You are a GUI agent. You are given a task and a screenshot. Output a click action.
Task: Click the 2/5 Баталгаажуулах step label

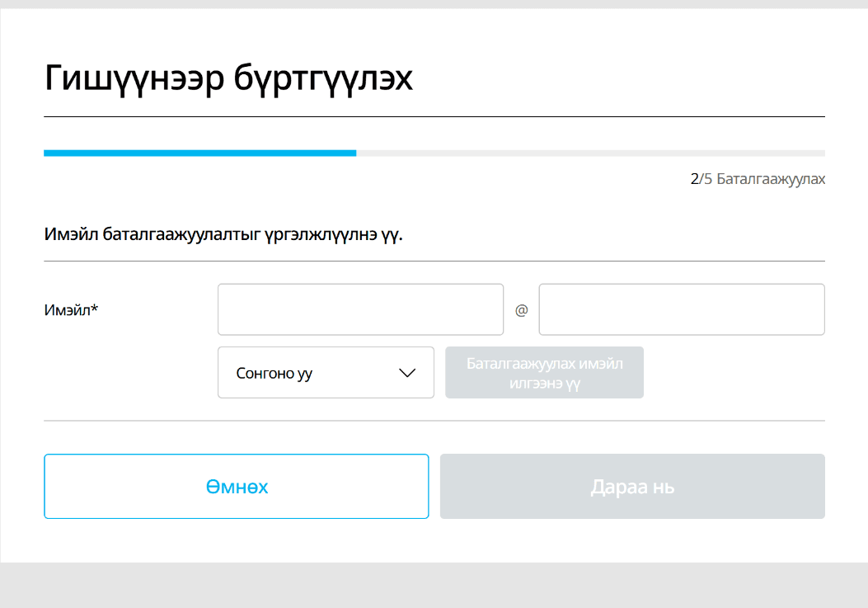pyautogui.click(x=758, y=179)
